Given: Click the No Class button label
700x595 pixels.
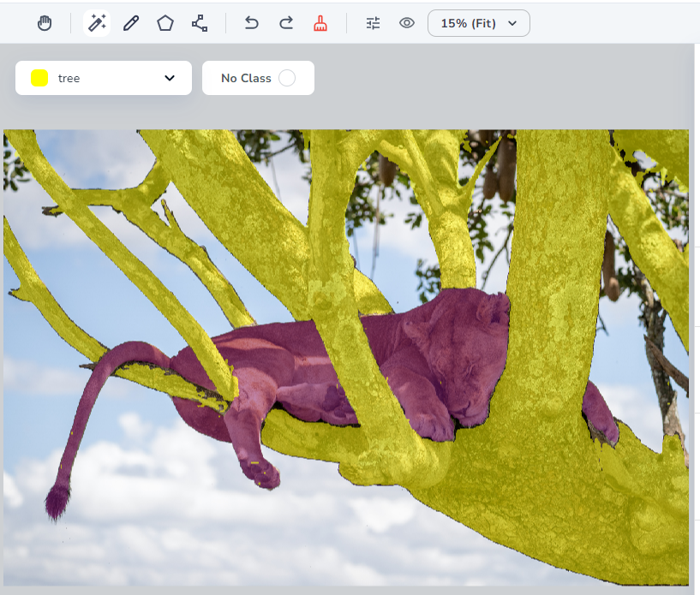Looking at the screenshot, I should [246, 78].
